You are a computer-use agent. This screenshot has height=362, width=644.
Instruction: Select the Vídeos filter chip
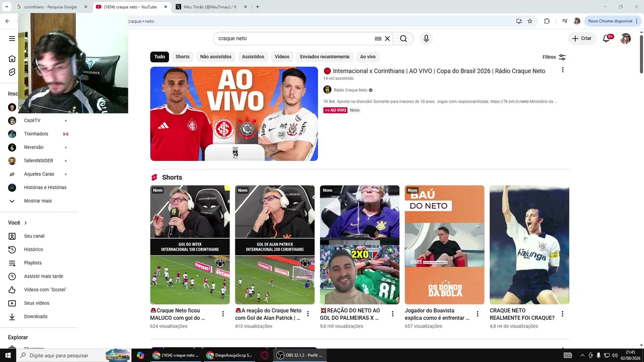(282, 57)
